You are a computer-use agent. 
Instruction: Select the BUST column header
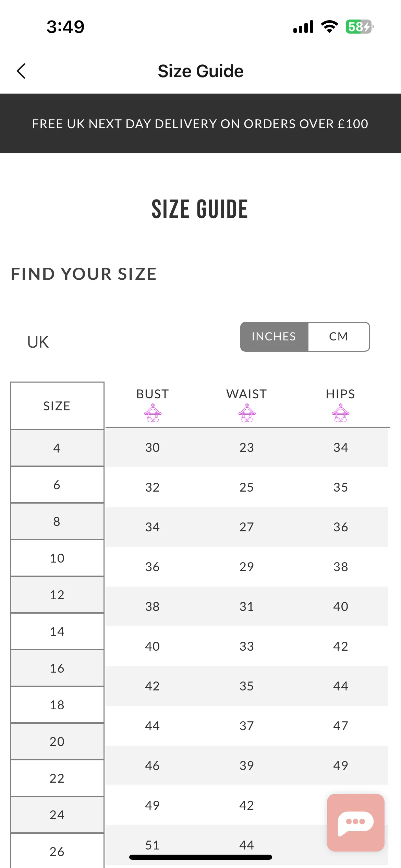153,394
